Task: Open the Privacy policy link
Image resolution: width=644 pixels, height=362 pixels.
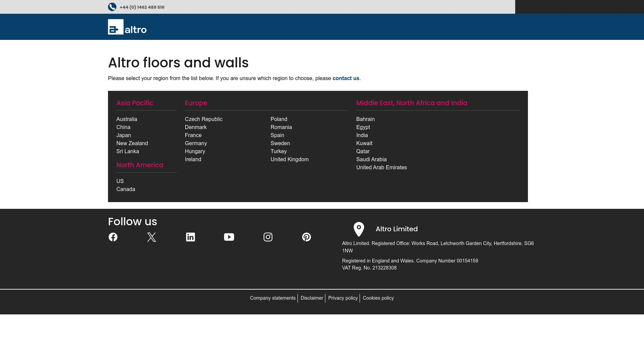Action: point(343,298)
